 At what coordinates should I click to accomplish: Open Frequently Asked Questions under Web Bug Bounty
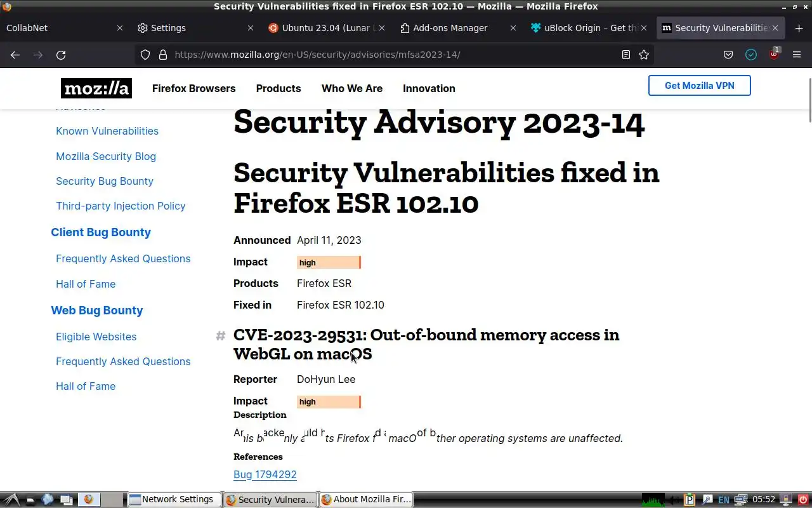pos(123,361)
